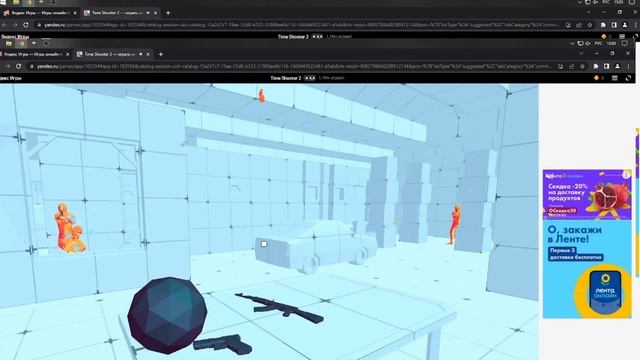Viewport: 640px width, 360px height.
Task: Expand the tab search chevron in rear window
Action: 589,13
